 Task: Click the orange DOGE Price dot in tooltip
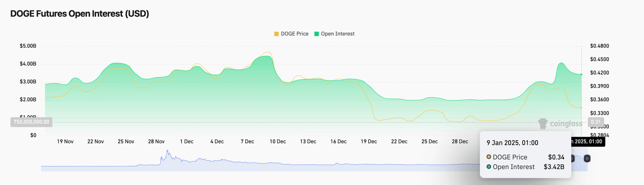(489, 157)
